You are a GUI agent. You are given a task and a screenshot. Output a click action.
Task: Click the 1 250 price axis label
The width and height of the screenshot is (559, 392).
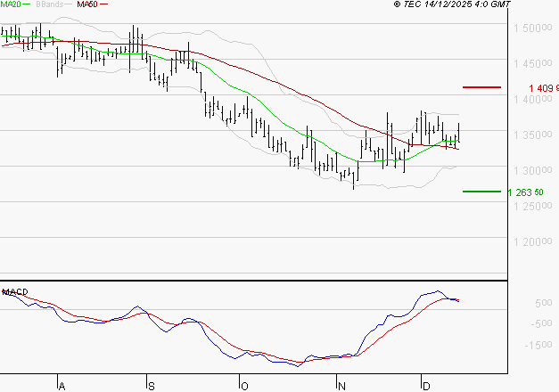coord(533,206)
